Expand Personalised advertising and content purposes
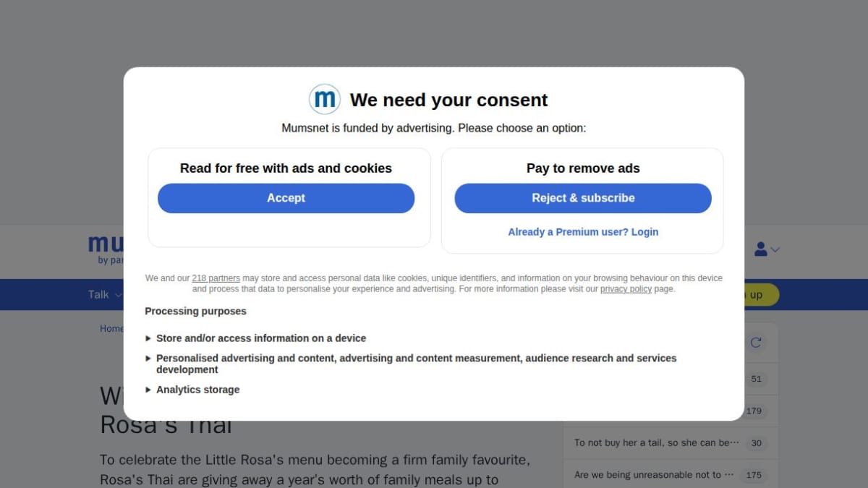 (x=411, y=364)
